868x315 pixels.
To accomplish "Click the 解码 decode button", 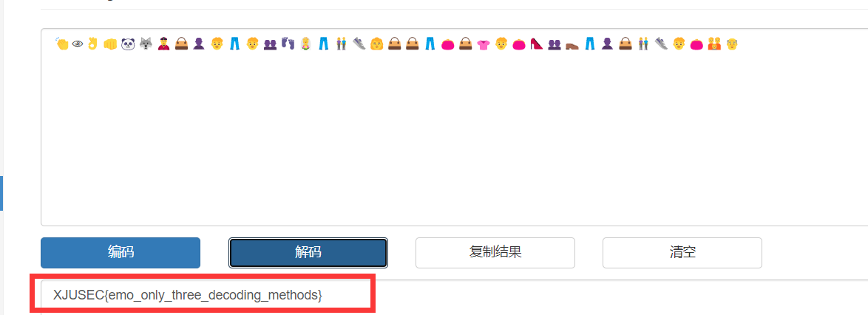I will (x=308, y=252).
